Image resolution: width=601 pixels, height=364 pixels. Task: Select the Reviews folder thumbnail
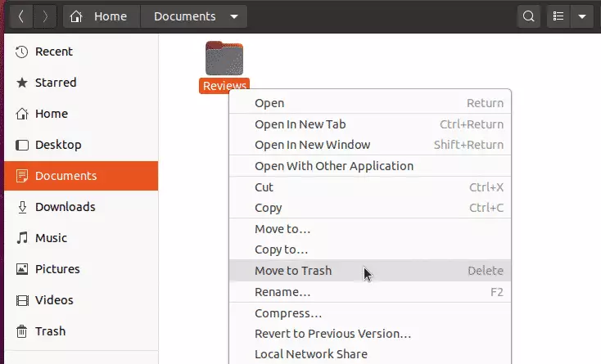click(x=224, y=58)
